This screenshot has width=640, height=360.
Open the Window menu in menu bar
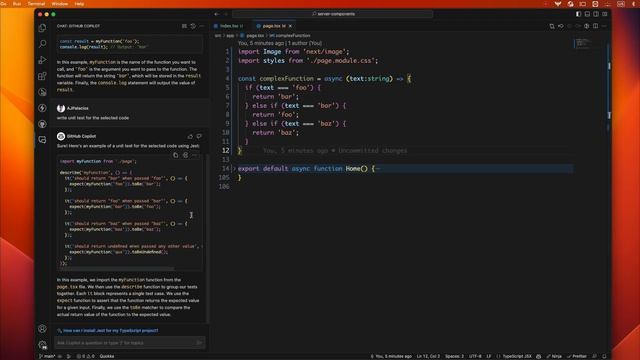[60, 4]
